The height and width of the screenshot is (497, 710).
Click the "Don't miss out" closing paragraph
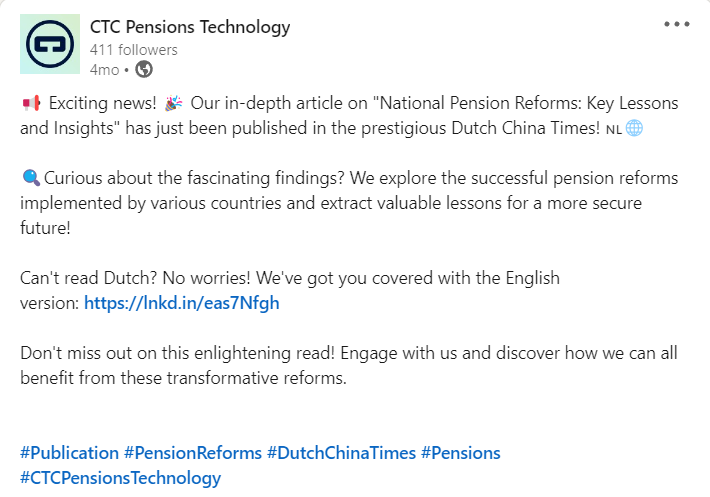point(349,365)
